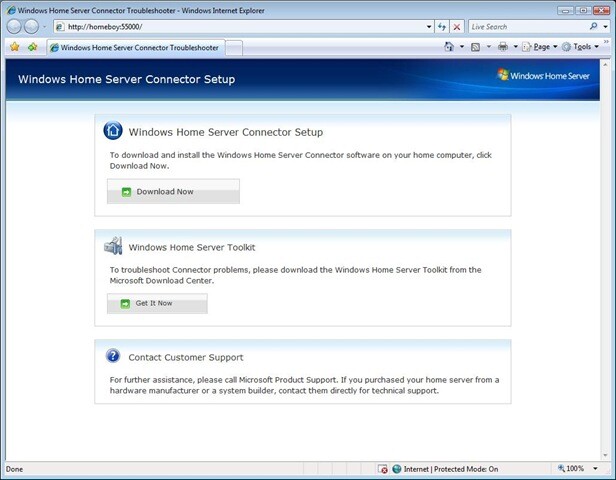Click the Add to Favorites icon
Image resolution: width=616 pixels, height=480 pixels.
[33, 47]
